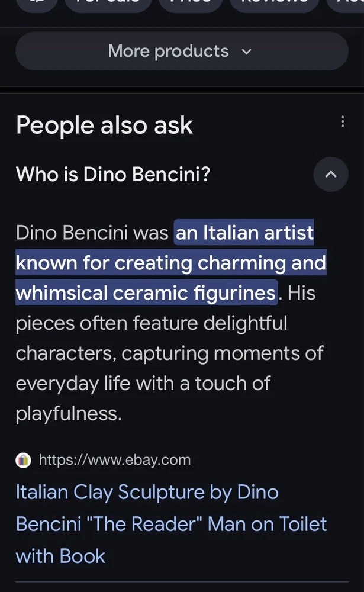
Task: Expand the More products button
Action: coord(181,52)
